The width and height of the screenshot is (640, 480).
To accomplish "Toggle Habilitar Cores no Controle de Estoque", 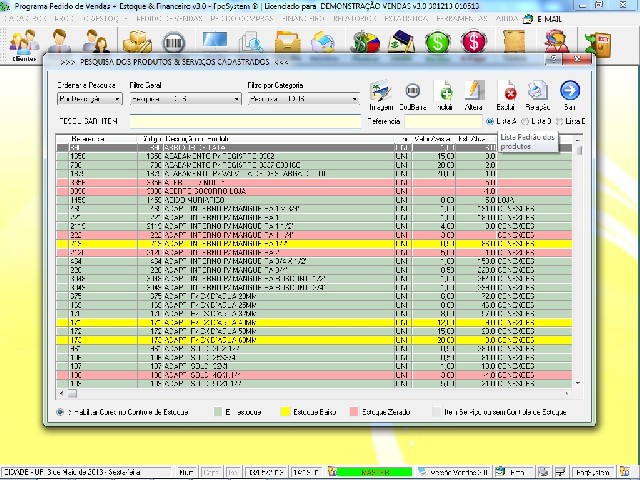I will pyautogui.click(x=61, y=411).
